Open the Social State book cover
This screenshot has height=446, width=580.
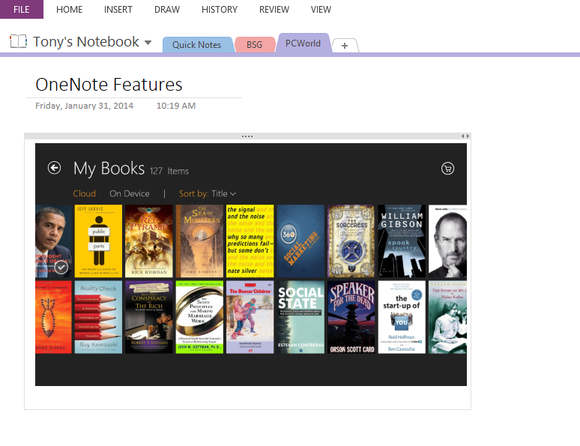click(x=300, y=317)
